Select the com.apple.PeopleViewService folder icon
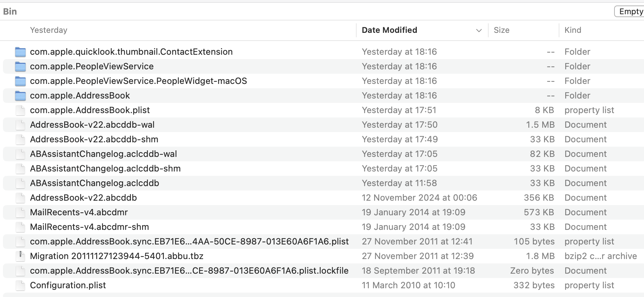Screen dimensions: 644x297 [20, 67]
